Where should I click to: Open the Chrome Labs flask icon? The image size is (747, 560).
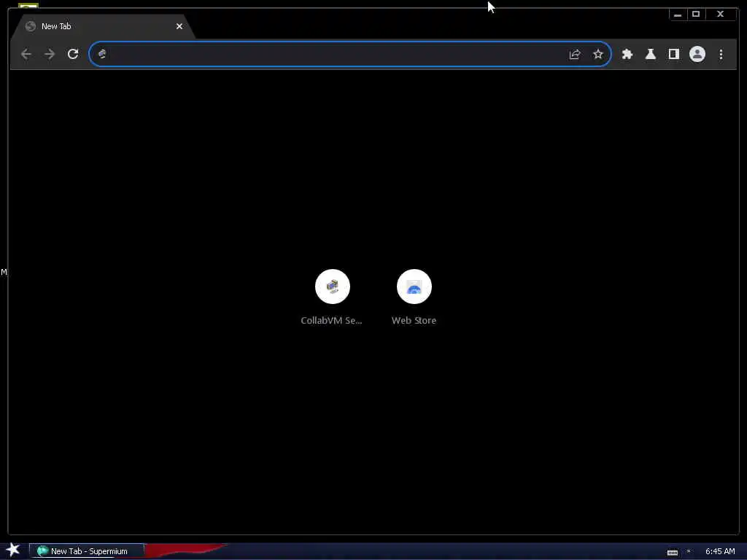pos(650,54)
